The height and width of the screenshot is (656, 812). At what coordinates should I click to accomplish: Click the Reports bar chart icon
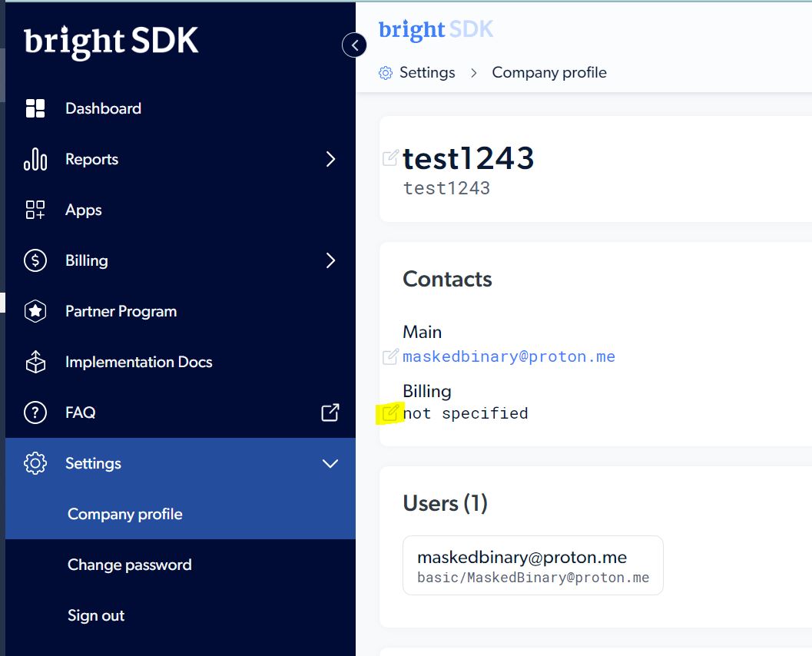35,160
